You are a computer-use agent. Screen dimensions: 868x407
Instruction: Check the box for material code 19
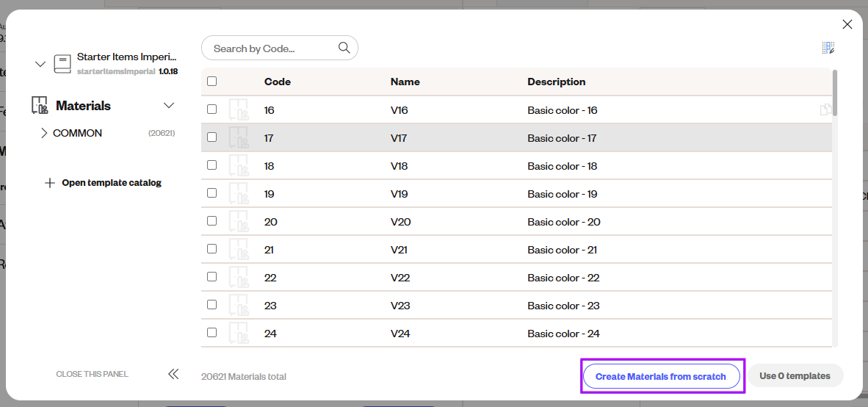[211, 192]
